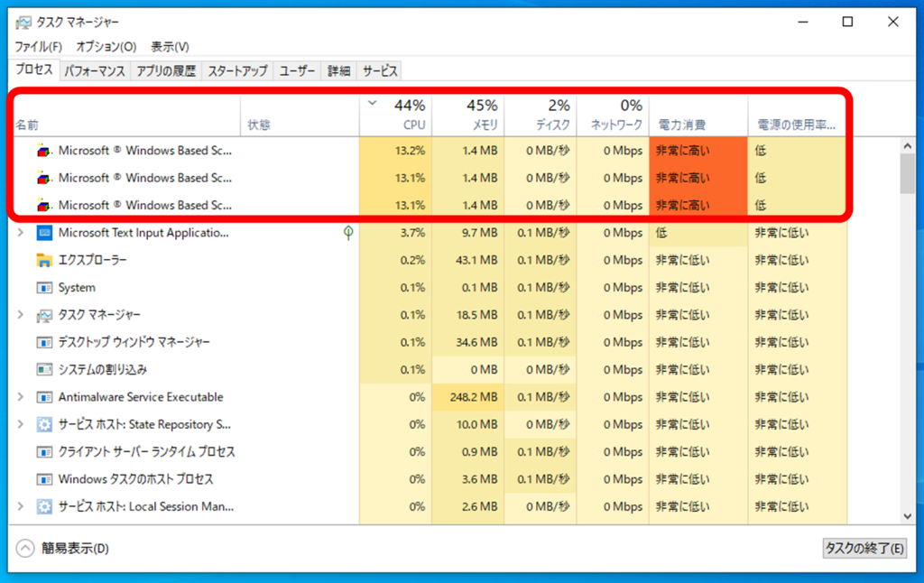Click the クライアント サーバー ランタイム プロセス icon

click(44, 452)
